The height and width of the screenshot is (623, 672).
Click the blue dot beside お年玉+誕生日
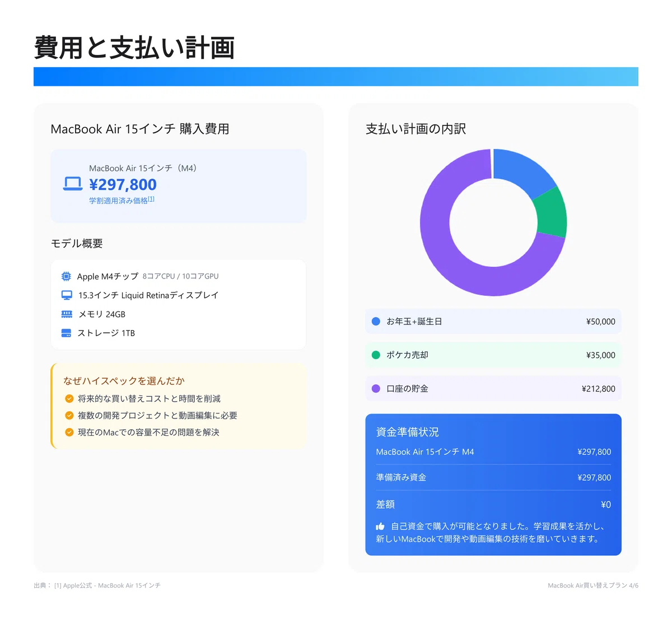tap(376, 322)
